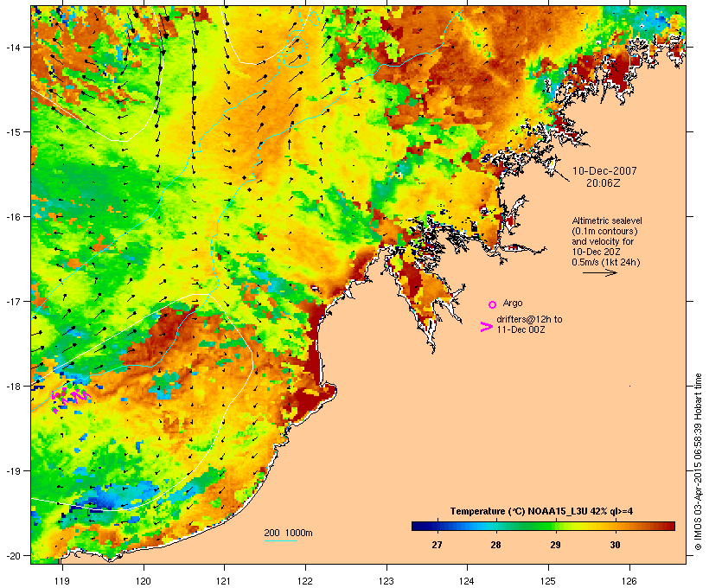
Task: Click the '0.5m/s (1kt 24h)' text
Action: pyautogui.click(x=606, y=262)
